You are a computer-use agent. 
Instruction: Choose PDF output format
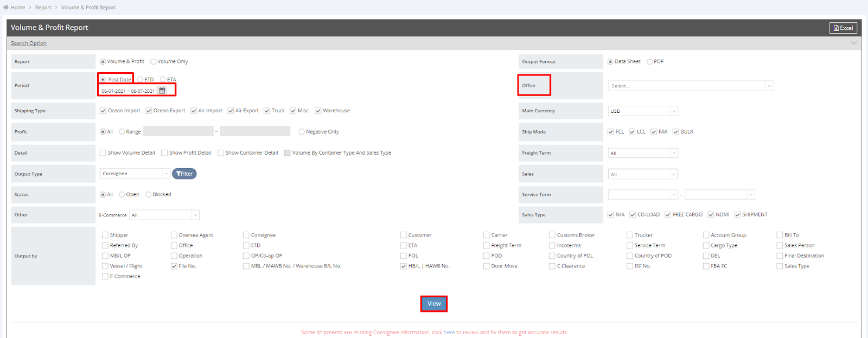649,62
